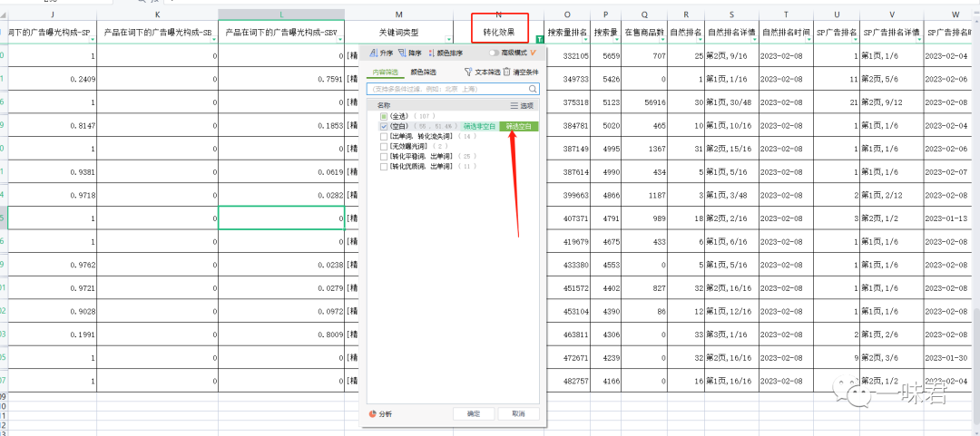Open filter dropdown for 广告曝光构成-SB column
The width and height of the screenshot is (980, 436).
coord(214,39)
